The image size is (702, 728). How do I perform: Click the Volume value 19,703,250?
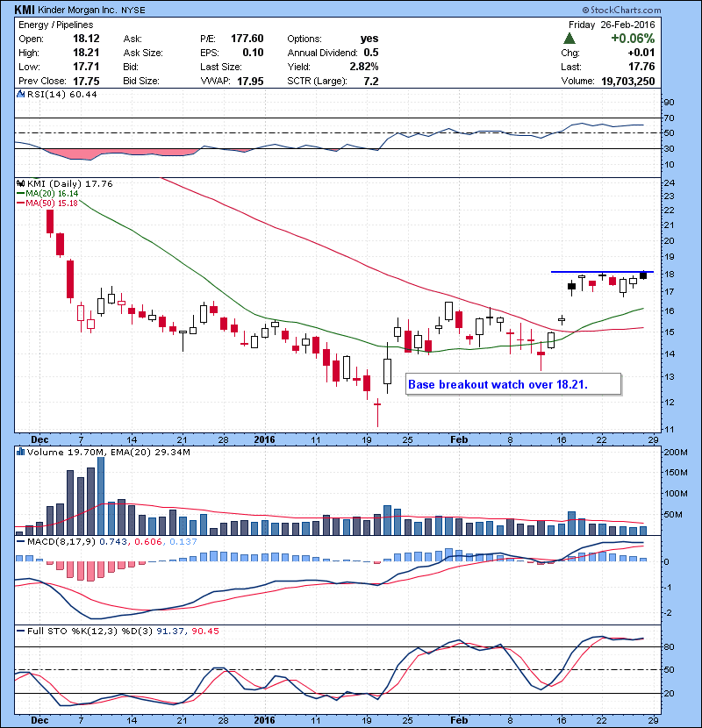tap(627, 82)
